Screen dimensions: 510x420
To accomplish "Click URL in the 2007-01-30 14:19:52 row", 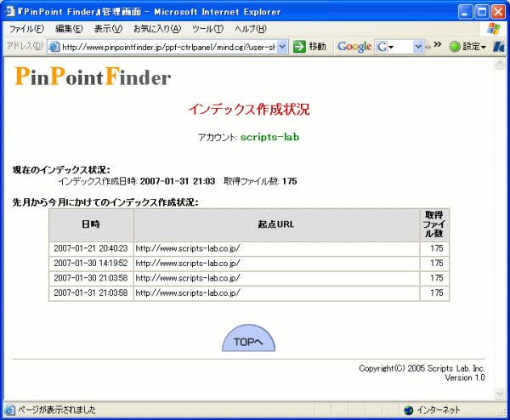I will (x=188, y=264).
